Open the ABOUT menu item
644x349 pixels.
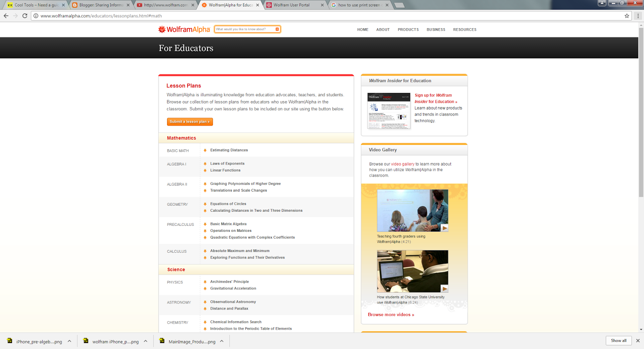[x=383, y=30]
